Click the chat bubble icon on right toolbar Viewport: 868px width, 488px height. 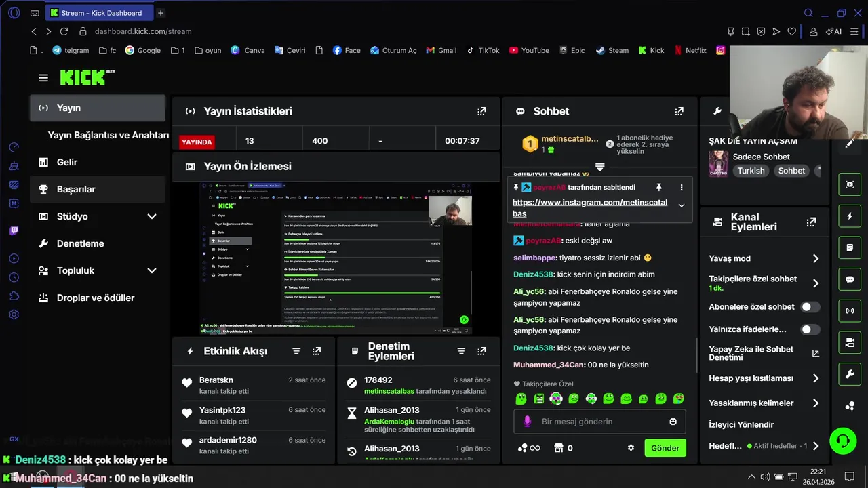[x=850, y=279]
